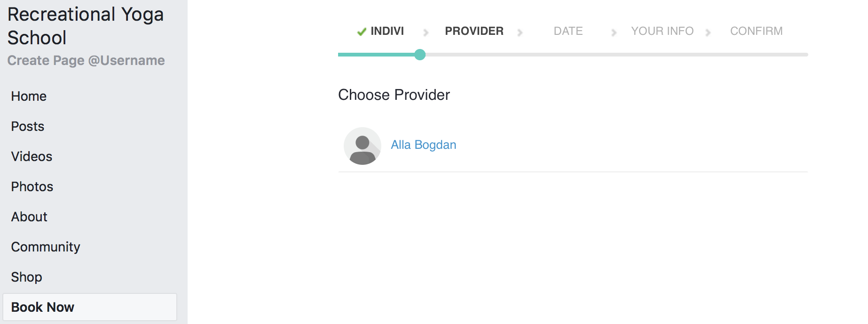This screenshot has height=324, width=868.
Task: Click the chevron arrow after INDIVI step
Action: point(426,32)
